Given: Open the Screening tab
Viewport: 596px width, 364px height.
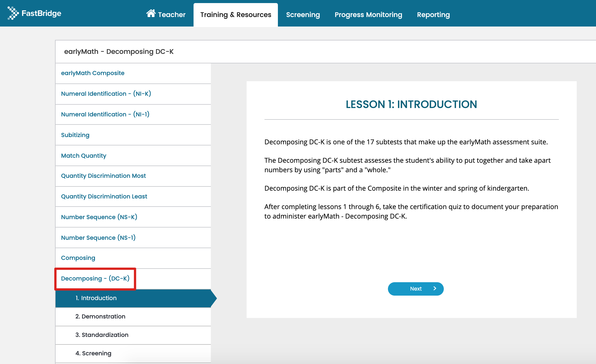Looking at the screenshot, I should point(303,15).
